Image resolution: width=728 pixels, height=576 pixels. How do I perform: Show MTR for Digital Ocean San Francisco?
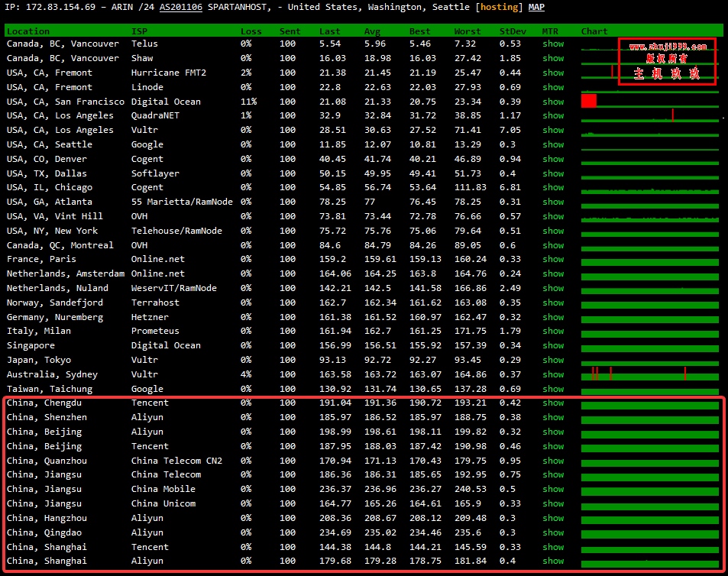[x=553, y=102]
